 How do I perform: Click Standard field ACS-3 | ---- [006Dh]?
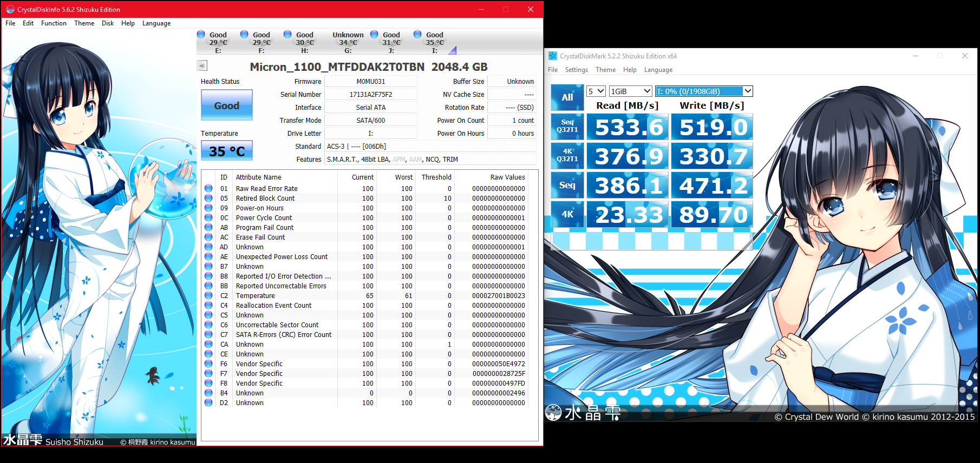tap(430, 147)
